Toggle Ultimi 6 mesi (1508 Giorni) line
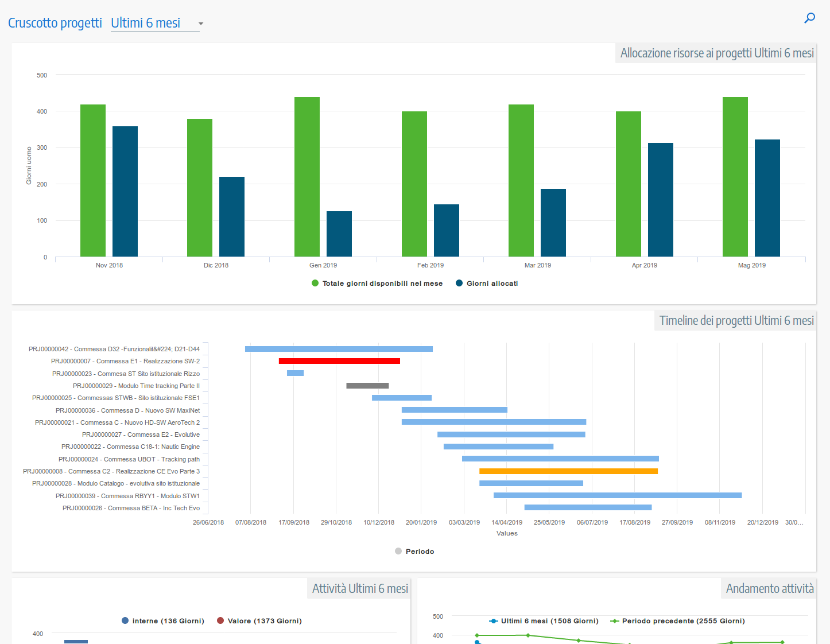The image size is (830, 644). (x=544, y=621)
